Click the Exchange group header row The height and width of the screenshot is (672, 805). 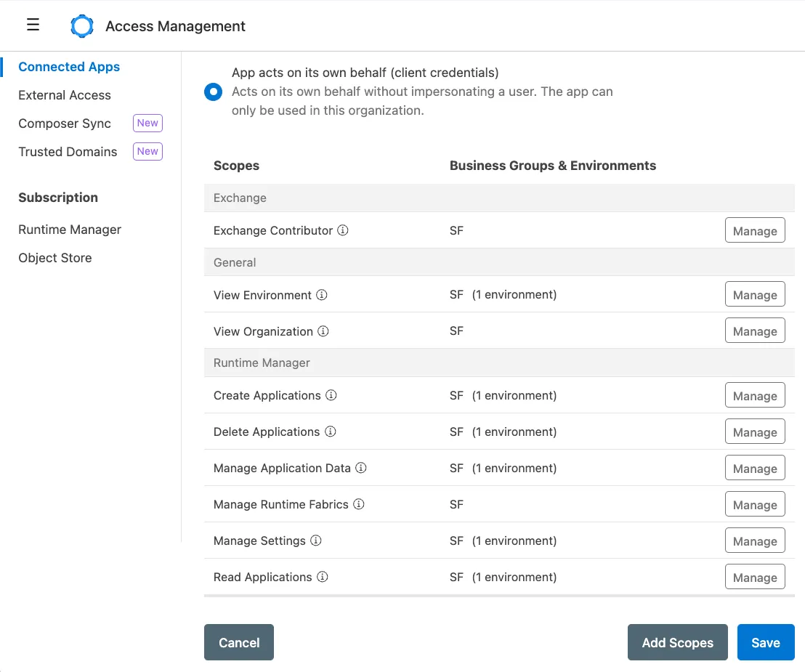(499, 198)
